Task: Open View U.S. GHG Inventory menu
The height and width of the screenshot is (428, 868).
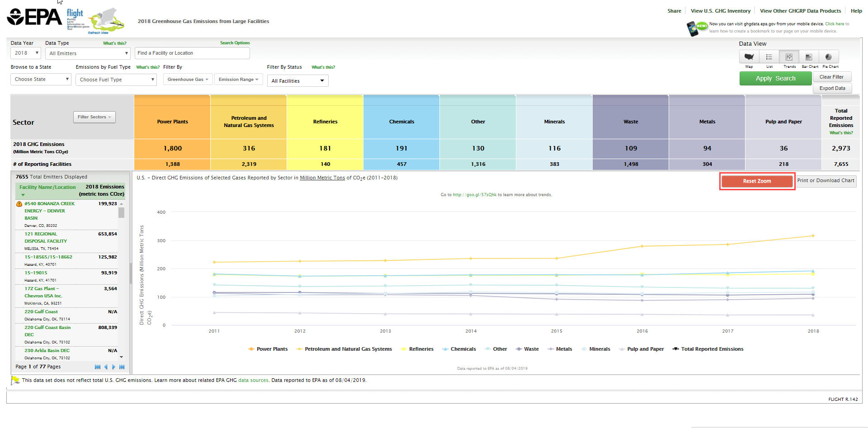Action: click(x=720, y=11)
